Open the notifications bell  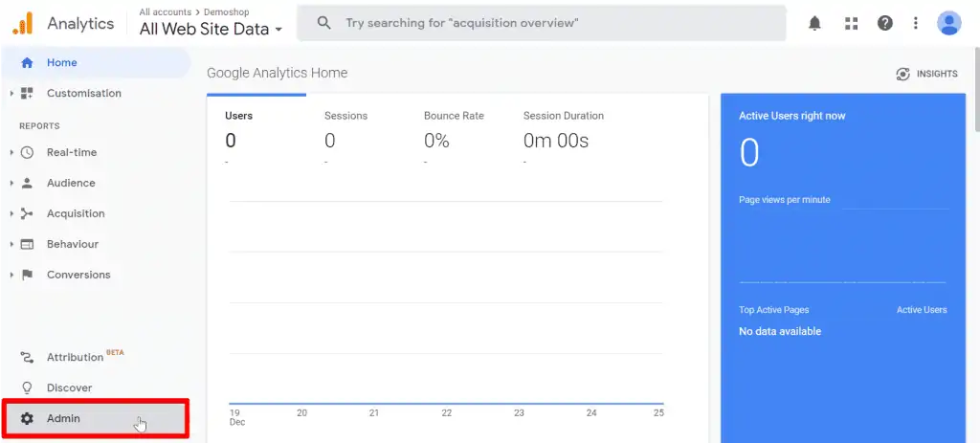point(814,24)
